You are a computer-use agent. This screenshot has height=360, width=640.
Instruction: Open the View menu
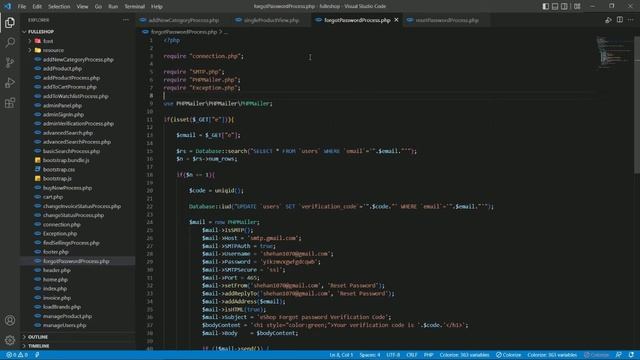tap(82, 7)
